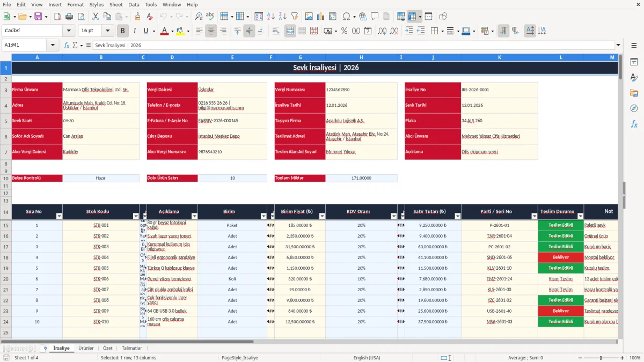The width and height of the screenshot is (644, 362).
Task: Select row header 18
Action: pyautogui.click(x=6, y=257)
